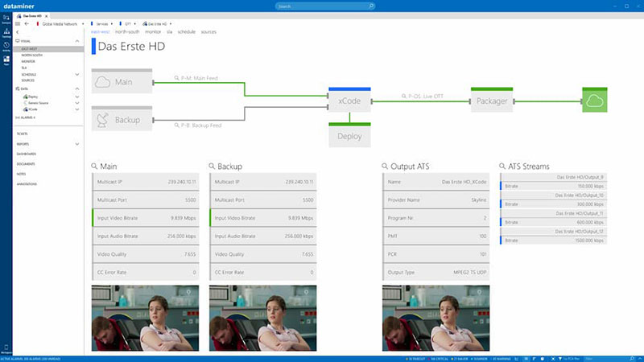This screenshot has height=362, width=644.
Task: Click magnifier icon next to ATS Streams
Action: 502,167
